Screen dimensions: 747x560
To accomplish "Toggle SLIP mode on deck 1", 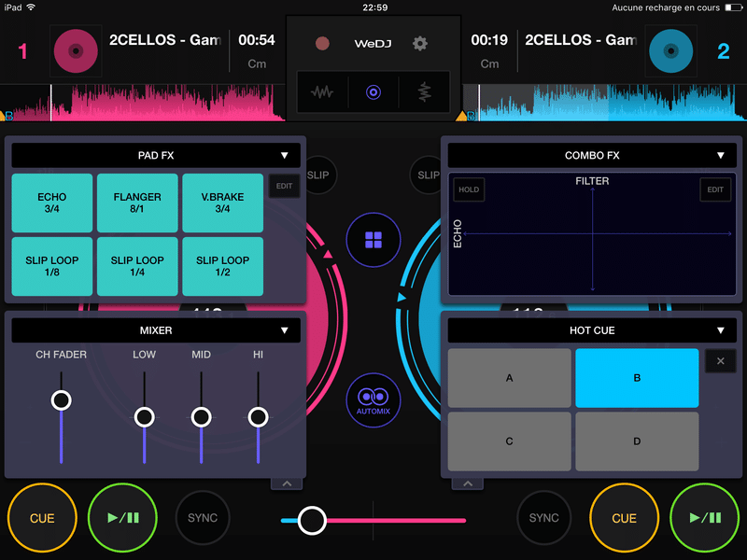I will click(x=319, y=175).
